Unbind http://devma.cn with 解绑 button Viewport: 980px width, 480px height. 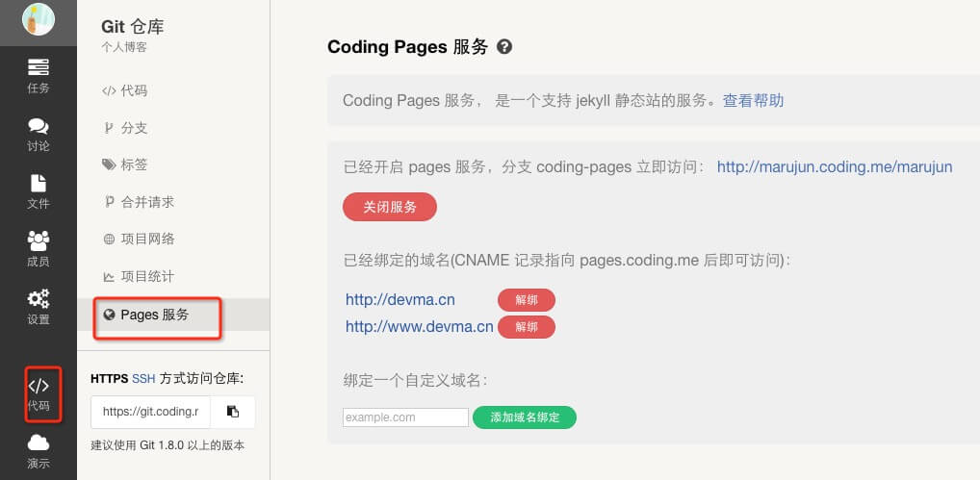coord(526,300)
